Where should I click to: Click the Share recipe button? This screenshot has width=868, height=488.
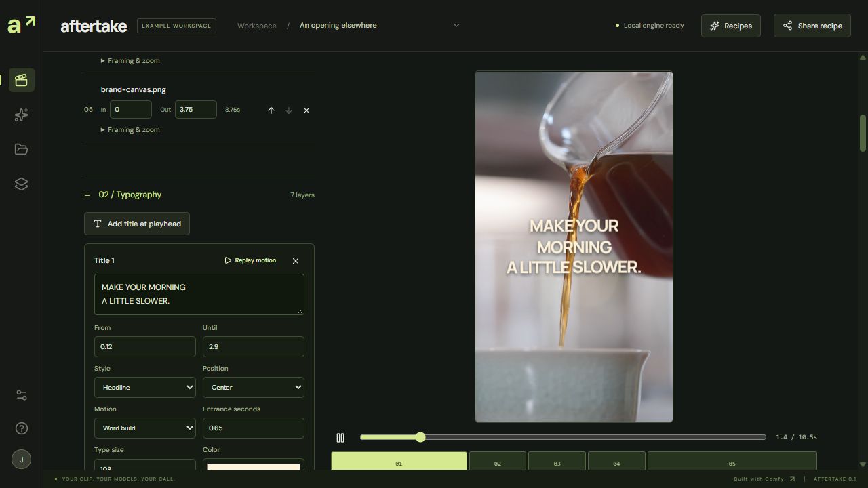[x=812, y=26]
